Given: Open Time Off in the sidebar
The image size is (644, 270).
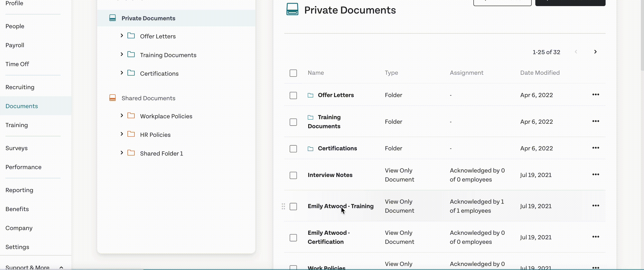Looking at the screenshot, I should point(17,64).
